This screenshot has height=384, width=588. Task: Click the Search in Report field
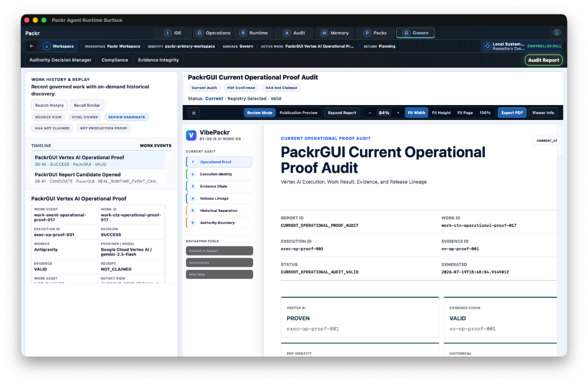click(x=219, y=251)
